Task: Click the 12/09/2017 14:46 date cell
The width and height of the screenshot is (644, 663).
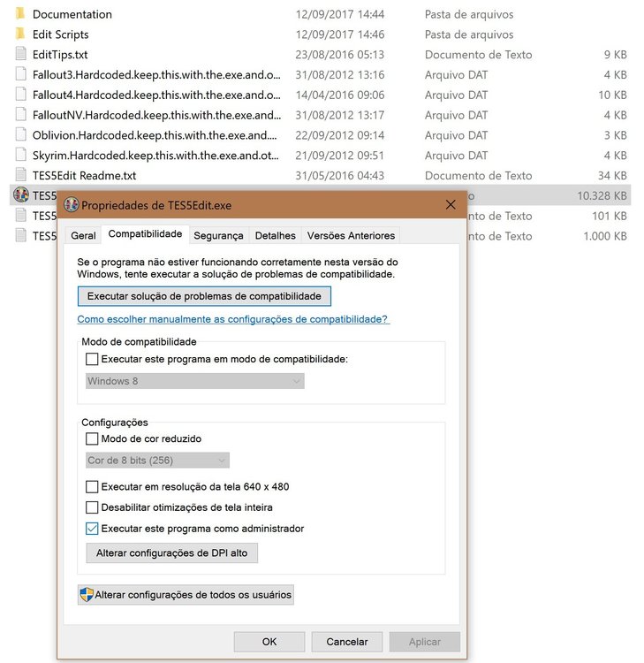Action: [x=340, y=34]
